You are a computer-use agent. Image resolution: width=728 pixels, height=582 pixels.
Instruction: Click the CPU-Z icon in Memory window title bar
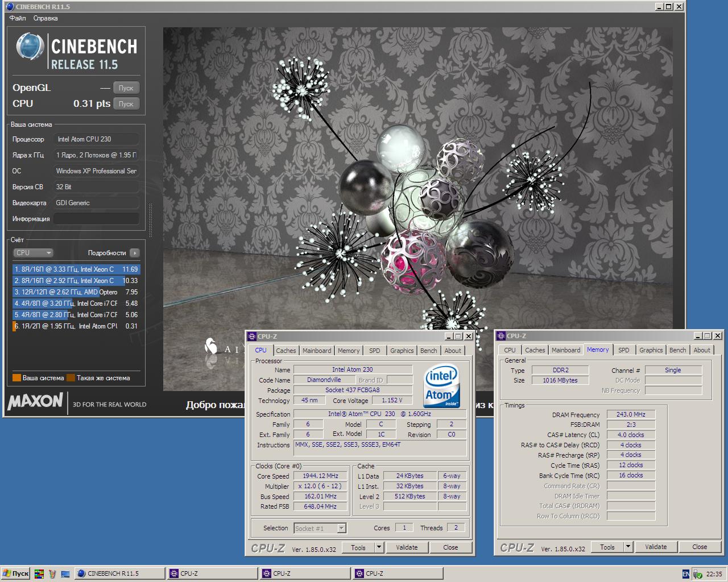tap(502, 336)
